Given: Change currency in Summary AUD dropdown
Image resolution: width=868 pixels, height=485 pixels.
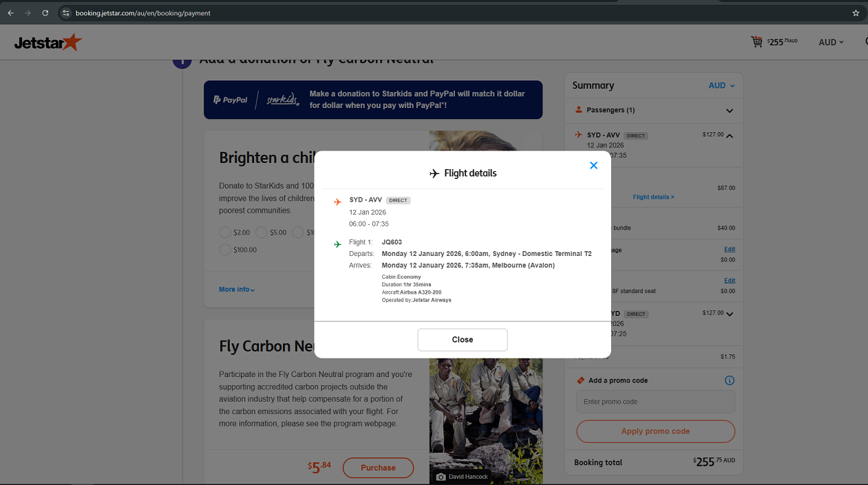Looking at the screenshot, I should click(x=721, y=85).
